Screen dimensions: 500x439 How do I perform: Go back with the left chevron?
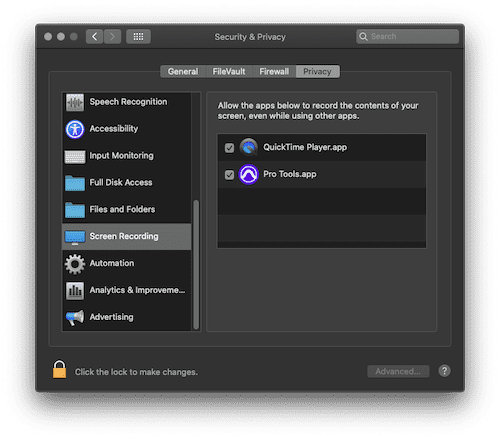point(95,37)
